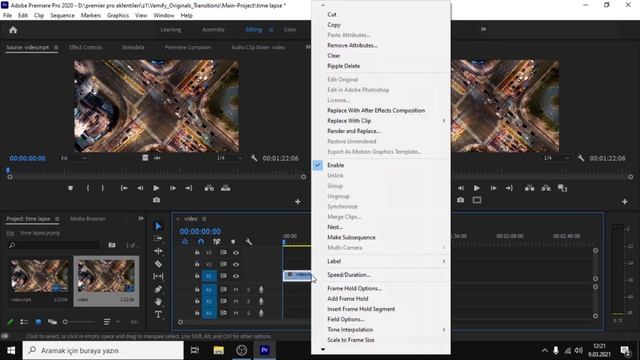Solo audio track A2
Image resolution: width=640 pixels, height=360 pixels.
coord(248,301)
